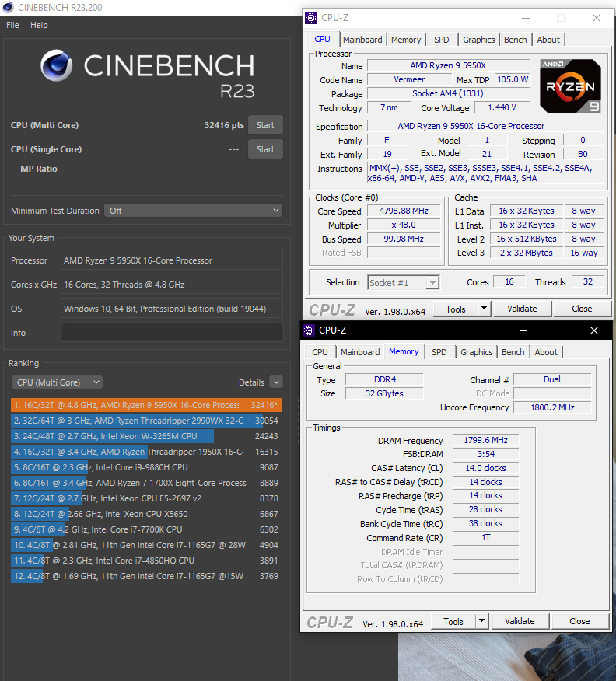616x681 pixels.
Task: Start the CPU (Multi Core) test
Action: 265,125
